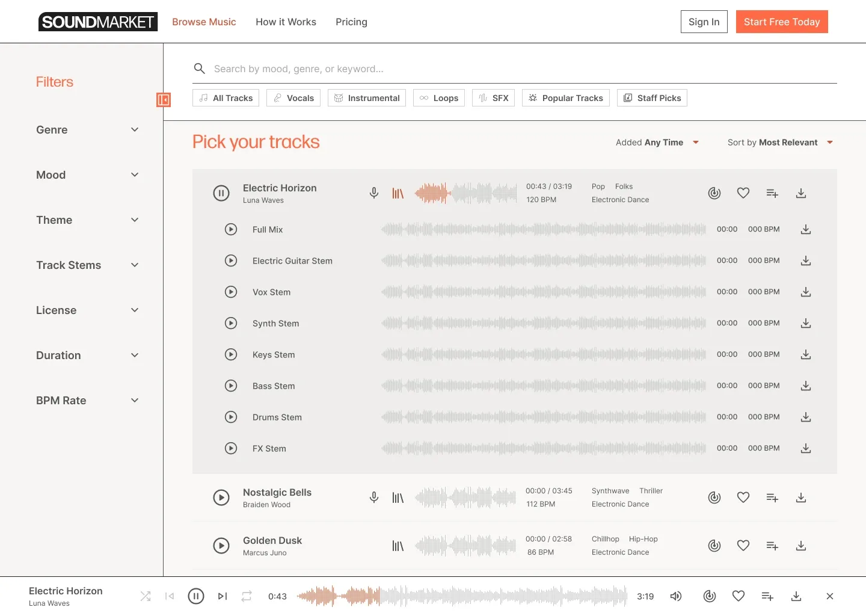
Task: Mute volume in the bottom player
Action: click(x=676, y=596)
